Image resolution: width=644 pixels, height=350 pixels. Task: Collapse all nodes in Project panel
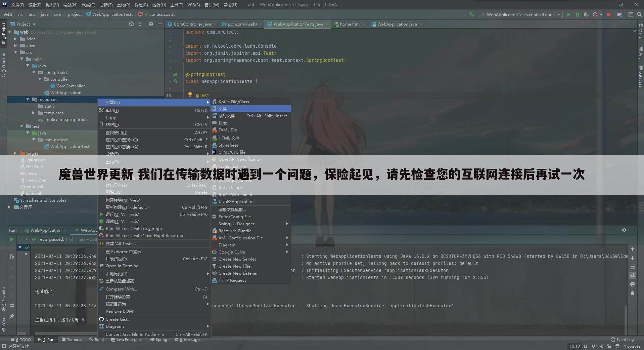coord(140,24)
